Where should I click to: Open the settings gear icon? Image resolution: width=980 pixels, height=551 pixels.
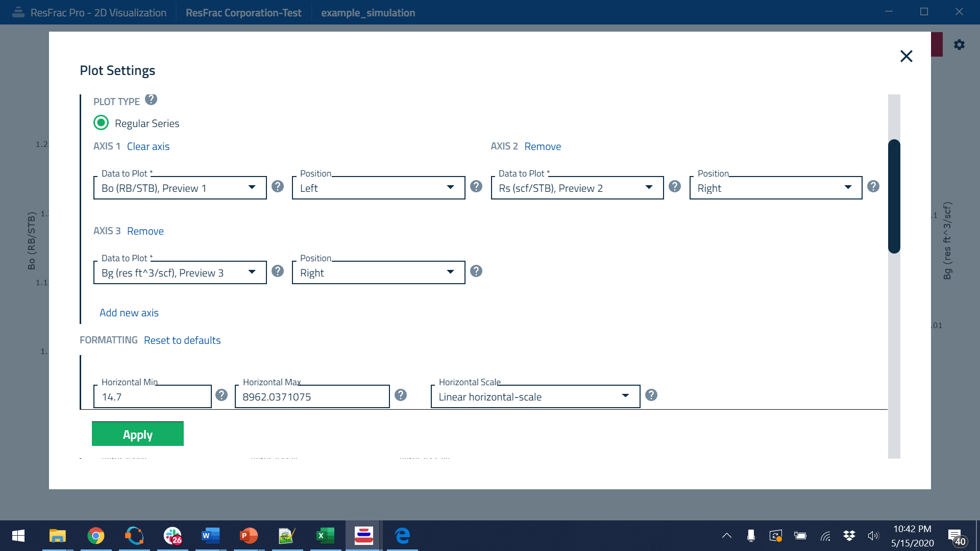point(960,45)
